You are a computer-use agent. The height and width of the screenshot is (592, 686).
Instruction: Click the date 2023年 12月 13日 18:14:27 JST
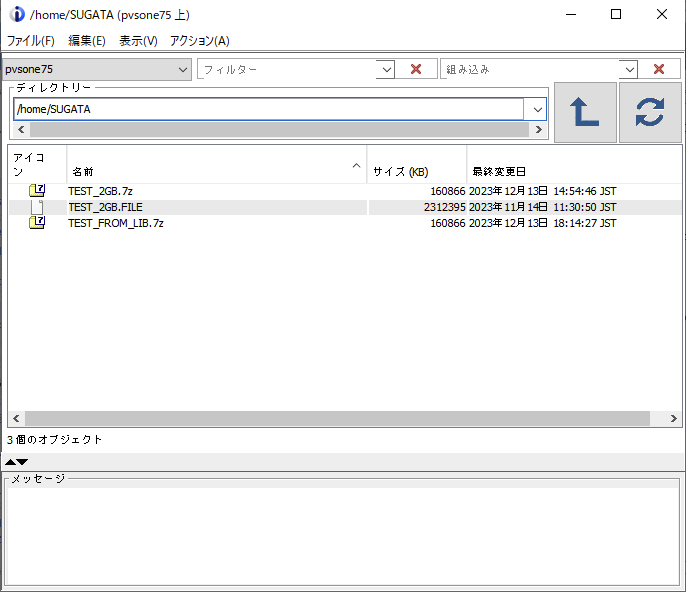[542, 223]
